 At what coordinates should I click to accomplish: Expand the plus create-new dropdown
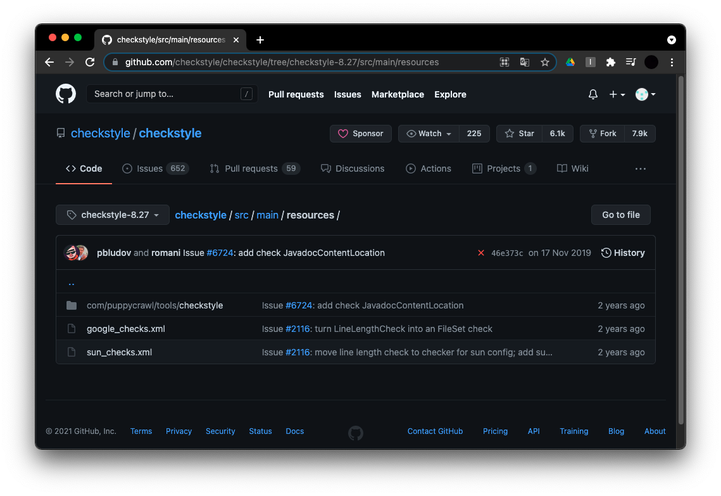click(x=616, y=94)
